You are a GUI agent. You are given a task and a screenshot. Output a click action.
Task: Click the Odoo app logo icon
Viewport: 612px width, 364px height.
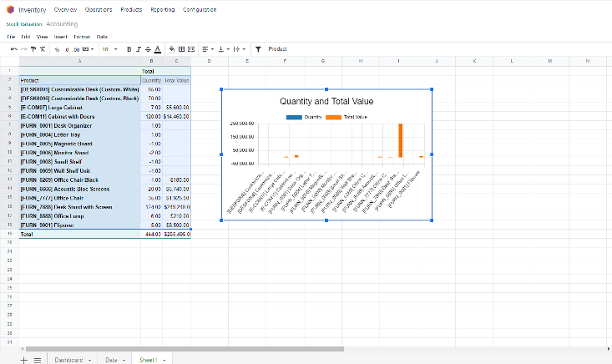click(x=10, y=9)
